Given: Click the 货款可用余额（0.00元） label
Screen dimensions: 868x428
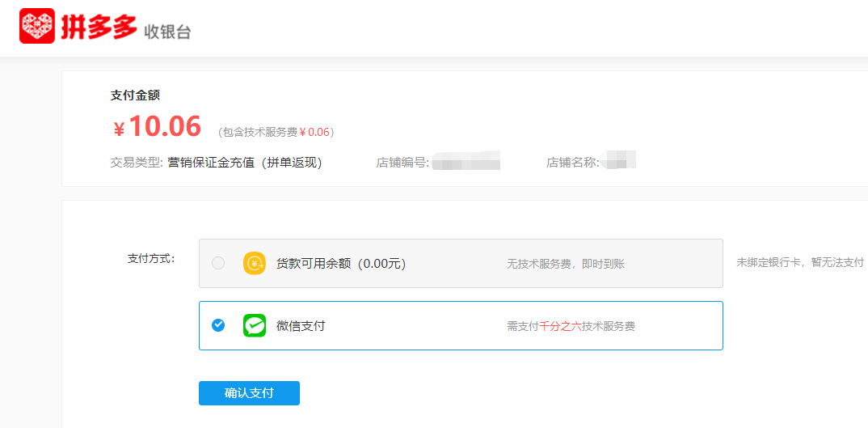Looking at the screenshot, I should pyautogui.click(x=342, y=264).
